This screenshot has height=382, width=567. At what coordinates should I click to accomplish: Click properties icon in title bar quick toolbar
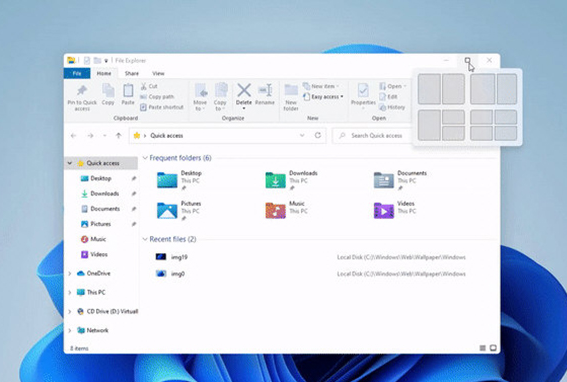pyautogui.click(x=87, y=60)
